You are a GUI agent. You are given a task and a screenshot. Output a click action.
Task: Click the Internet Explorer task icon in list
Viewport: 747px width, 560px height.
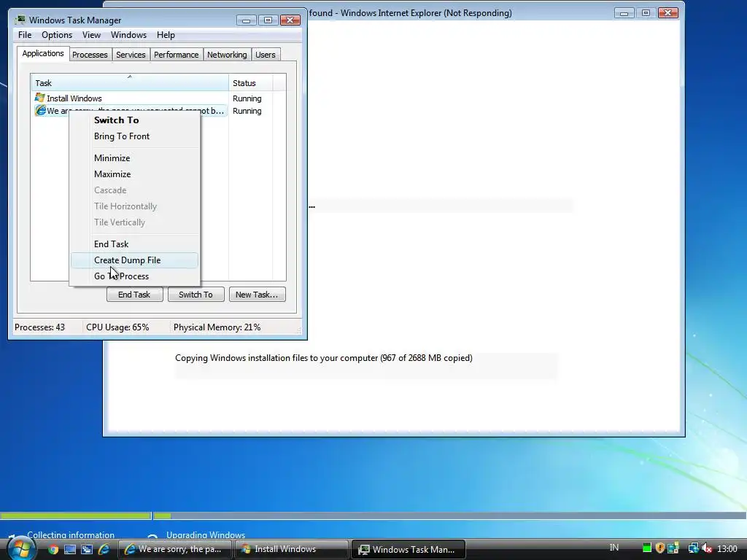pyautogui.click(x=41, y=111)
